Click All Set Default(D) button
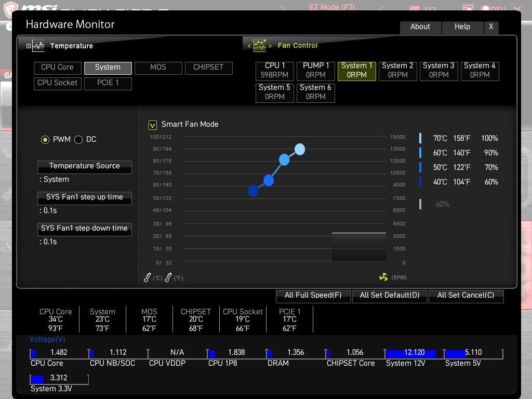Screen dimensions: 532x399 click(x=390, y=296)
